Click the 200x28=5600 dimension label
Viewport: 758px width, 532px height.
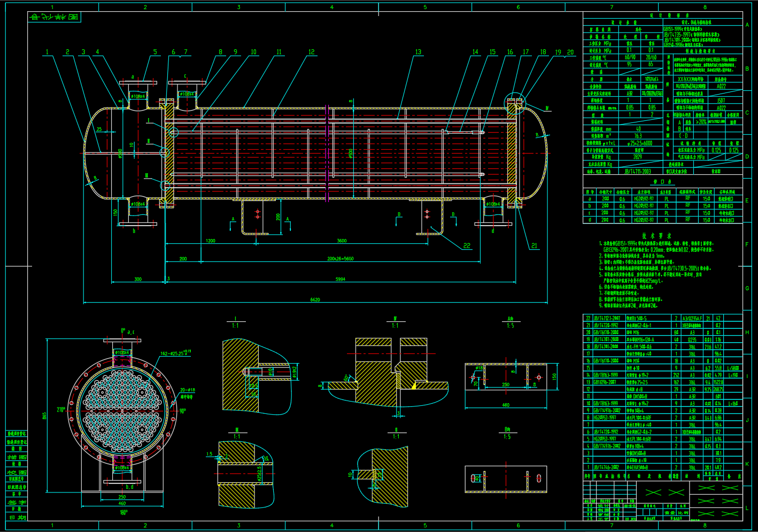[x=340, y=258]
